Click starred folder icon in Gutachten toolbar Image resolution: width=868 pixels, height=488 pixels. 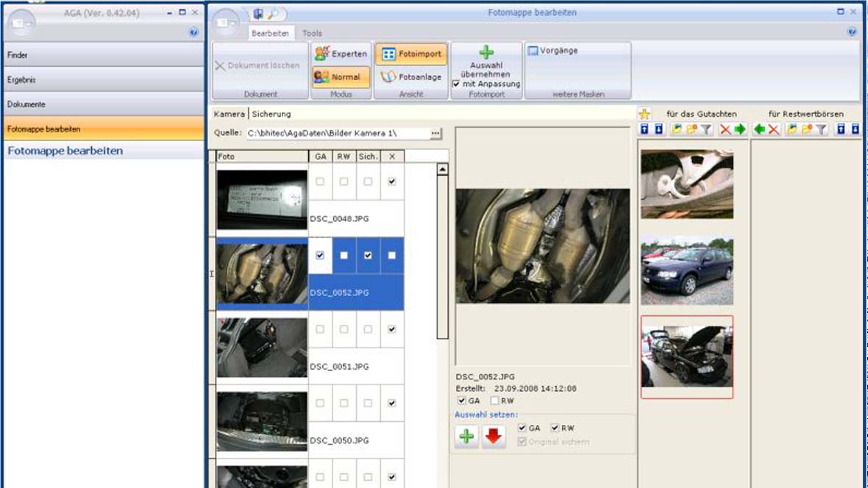click(691, 129)
